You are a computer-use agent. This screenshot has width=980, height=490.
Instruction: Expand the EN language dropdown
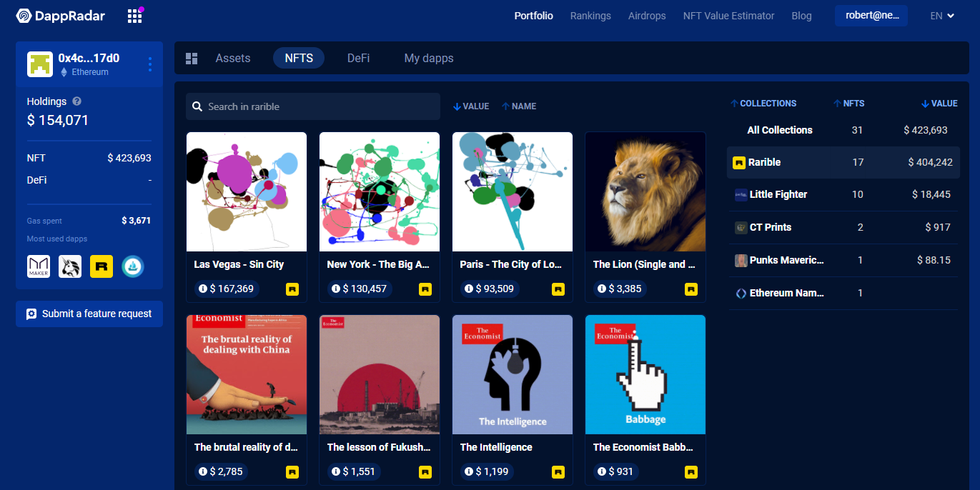tap(942, 16)
